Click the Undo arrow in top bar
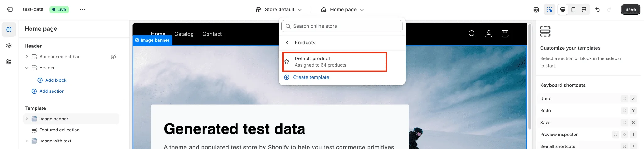Image resolution: width=644 pixels, height=149 pixels. 597,10
